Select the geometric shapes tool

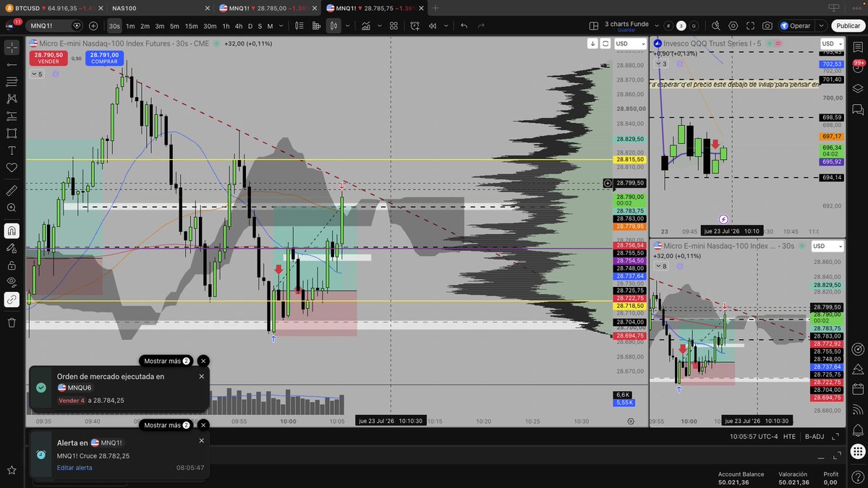(12, 133)
